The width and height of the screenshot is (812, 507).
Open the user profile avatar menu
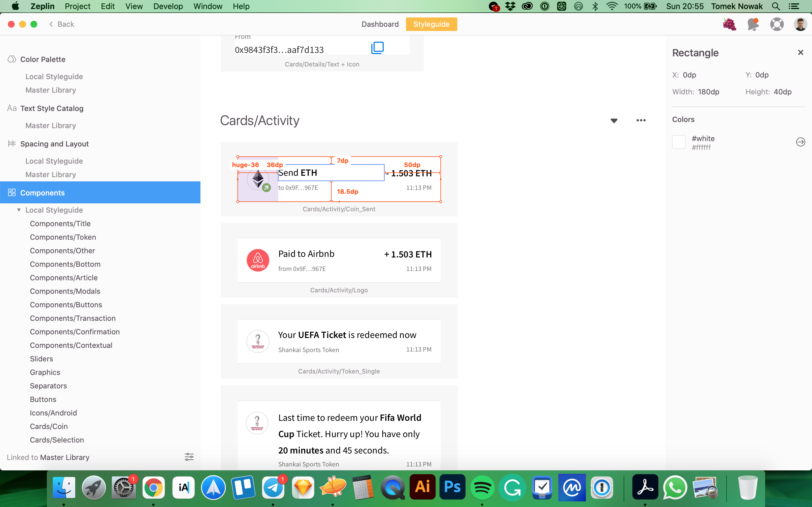[801, 24]
